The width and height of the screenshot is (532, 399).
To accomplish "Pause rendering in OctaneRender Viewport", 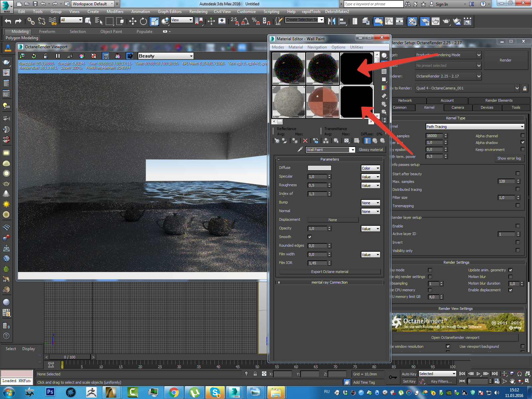I will 58,56.
